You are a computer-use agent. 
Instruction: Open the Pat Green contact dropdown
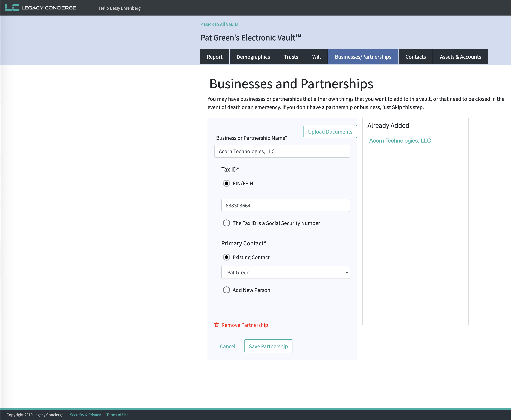[285, 272]
